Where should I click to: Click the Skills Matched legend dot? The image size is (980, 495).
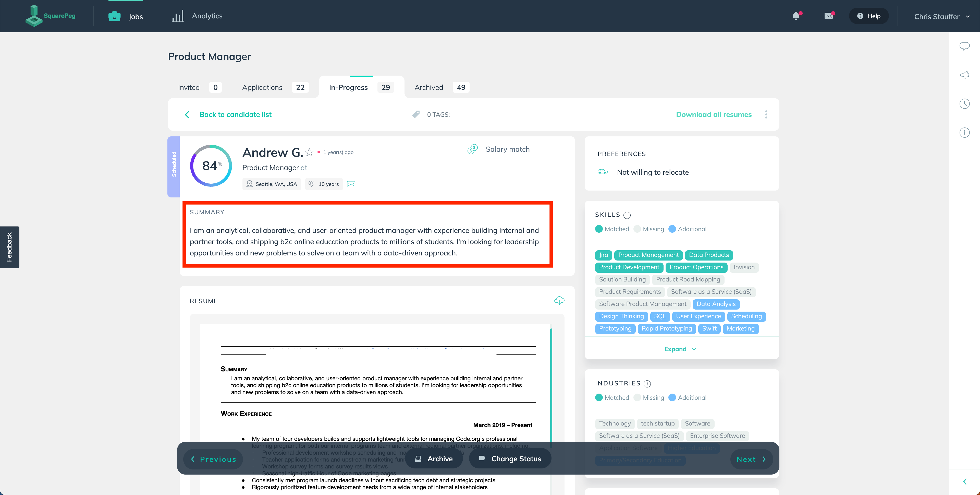pos(599,229)
